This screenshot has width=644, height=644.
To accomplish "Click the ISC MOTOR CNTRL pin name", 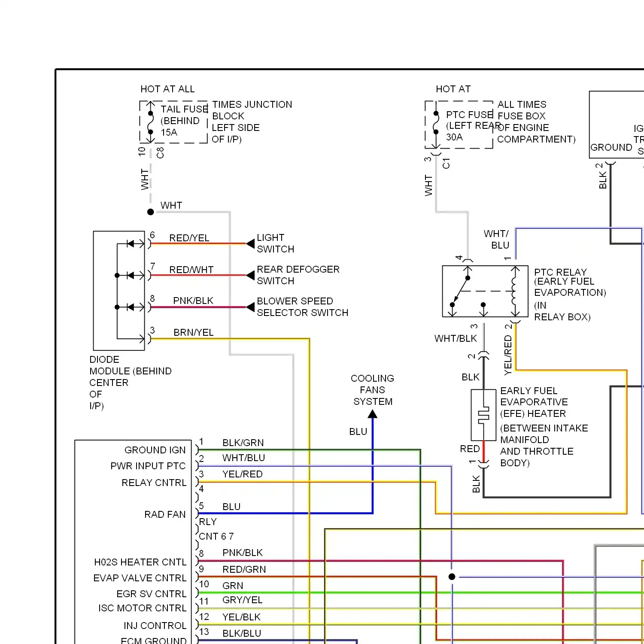I will 143,608.
